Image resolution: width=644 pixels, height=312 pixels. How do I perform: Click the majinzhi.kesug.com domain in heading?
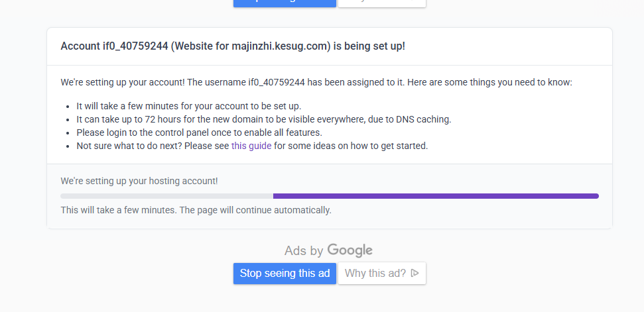click(x=281, y=46)
